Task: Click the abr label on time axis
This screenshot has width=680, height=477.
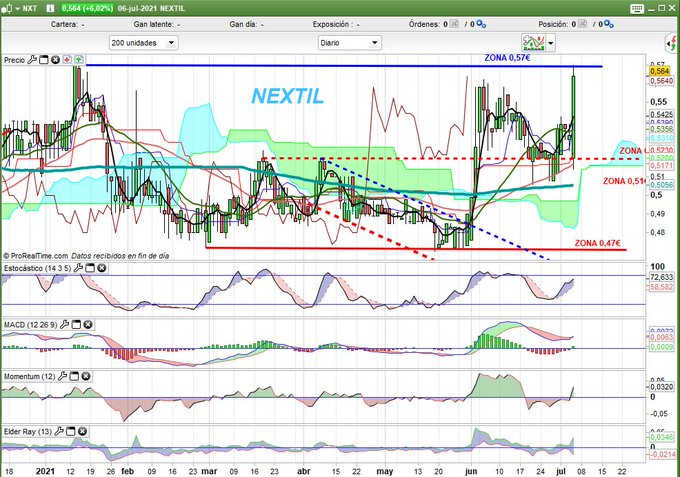Action: [x=304, y=471]
